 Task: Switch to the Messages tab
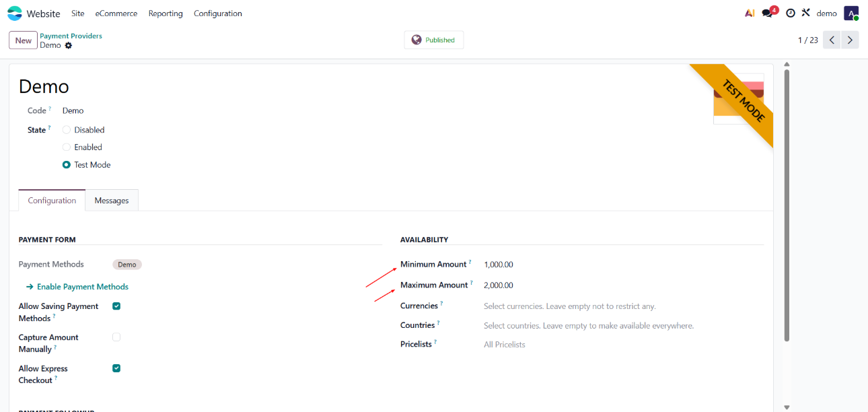point(112,201)
